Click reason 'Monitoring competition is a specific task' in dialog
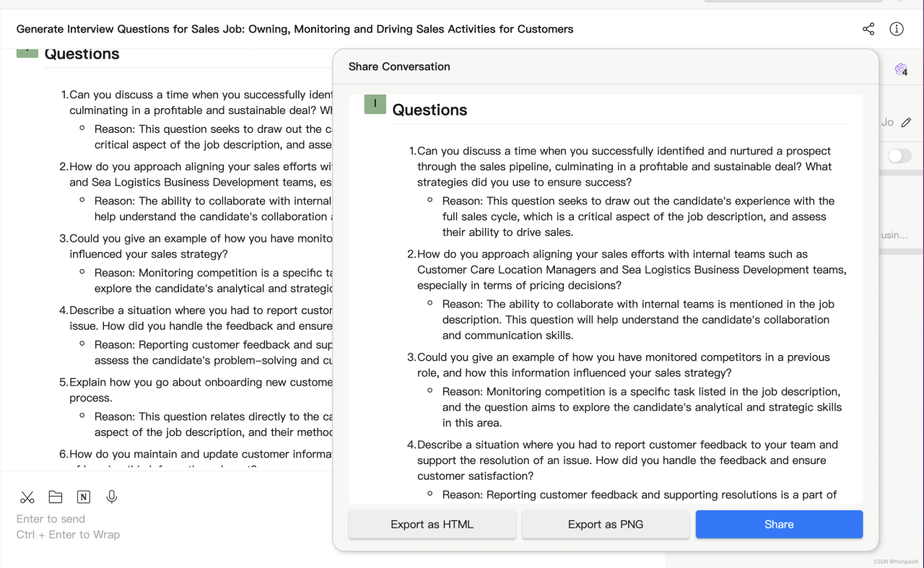The width and height of the screenshot is (924, 568). [x=642, y=407]
